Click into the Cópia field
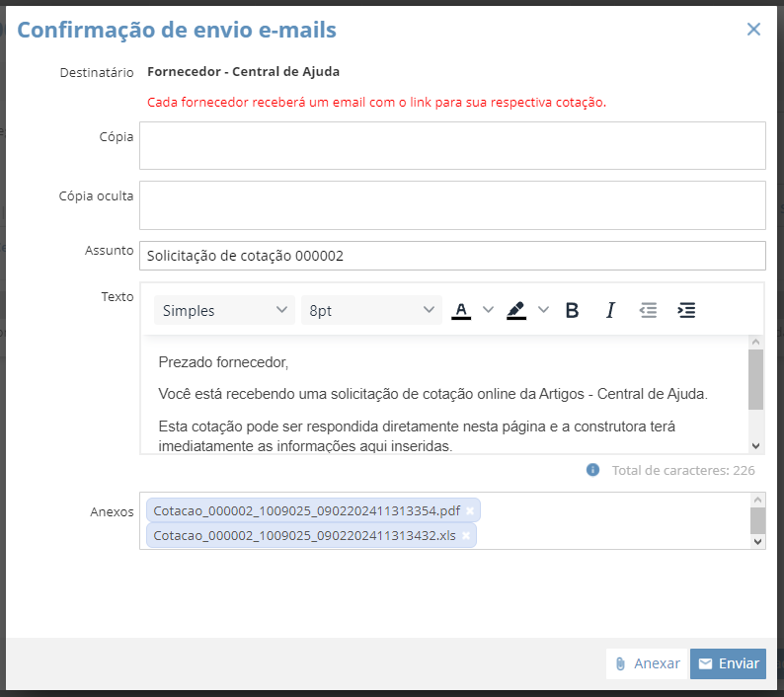This screenshot has width=784, height=697. 452,145
